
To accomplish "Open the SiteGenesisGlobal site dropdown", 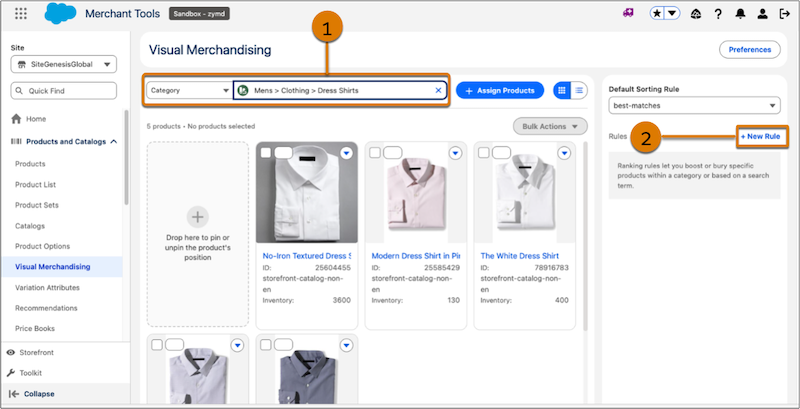I will coord(64,65).
